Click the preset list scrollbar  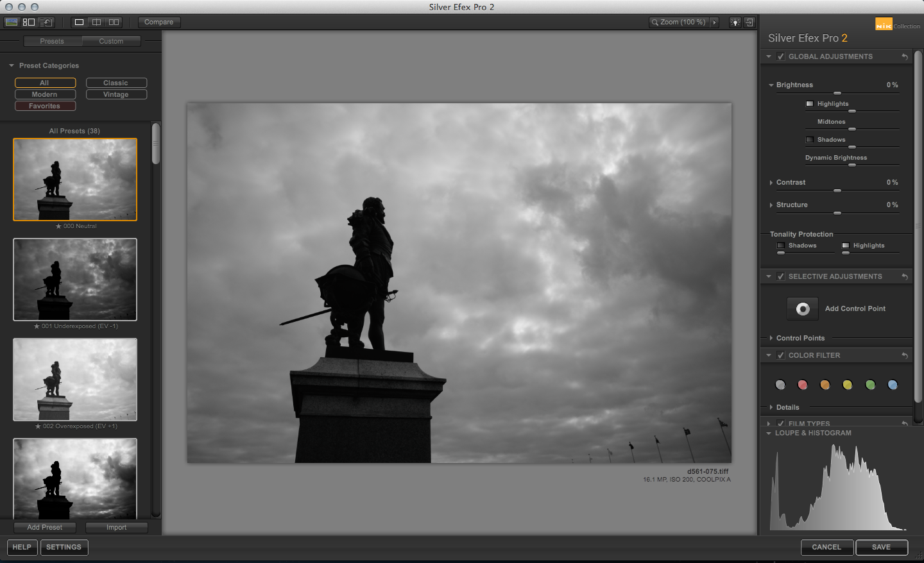[x=156, y=144]
